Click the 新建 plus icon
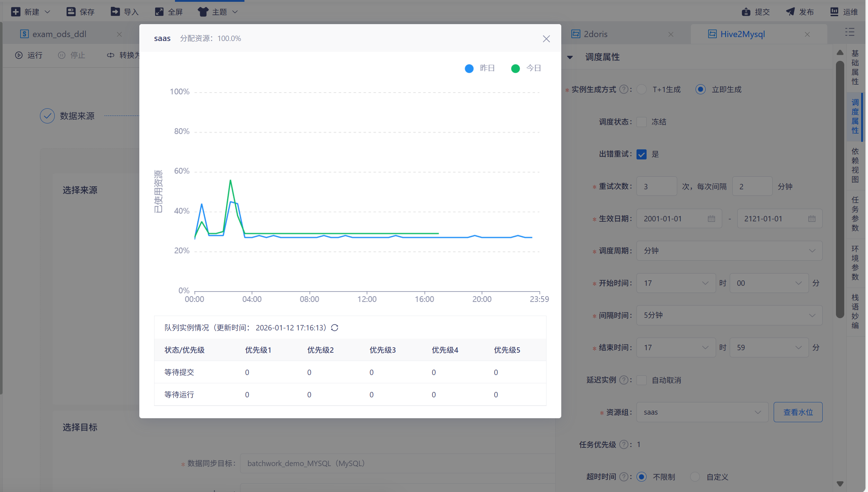Image resolution: width=868 pixels, height=492 pixels. click(15, 12)
